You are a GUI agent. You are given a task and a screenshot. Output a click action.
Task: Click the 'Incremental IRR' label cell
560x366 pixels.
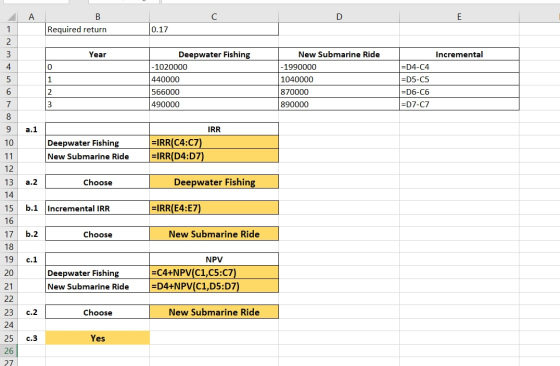tap(98, 208)
